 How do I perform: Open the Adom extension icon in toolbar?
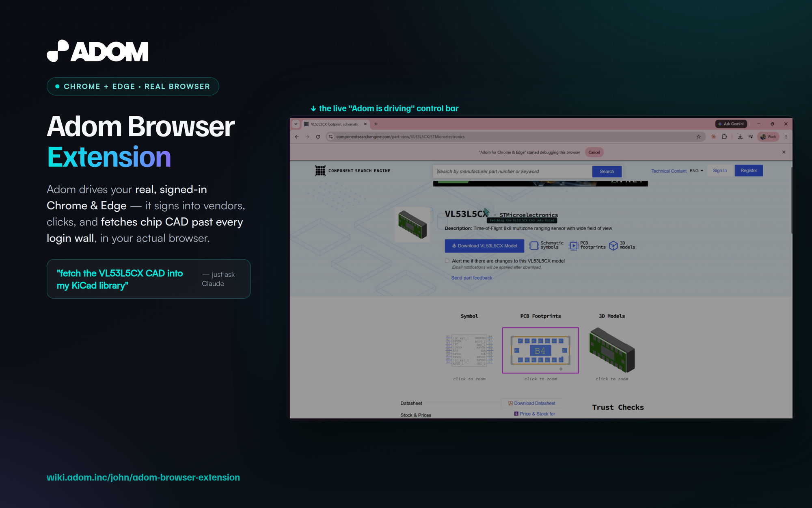pos(713,137)
